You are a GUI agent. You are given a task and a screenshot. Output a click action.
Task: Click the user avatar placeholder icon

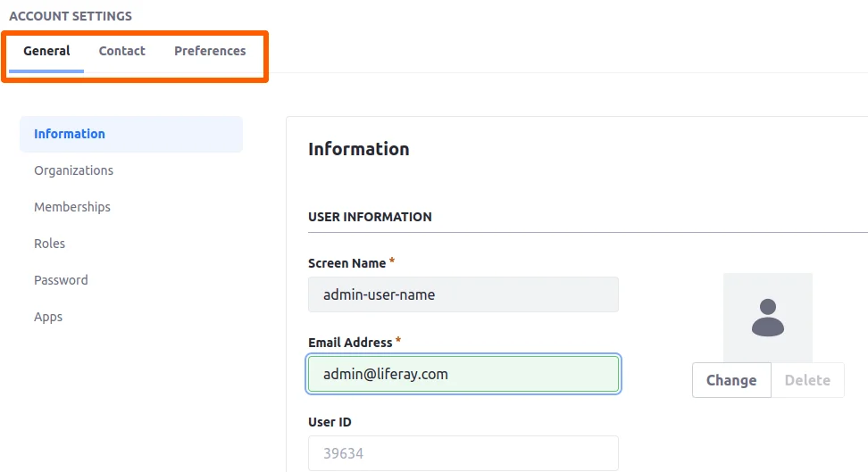[x=767, y=317]
